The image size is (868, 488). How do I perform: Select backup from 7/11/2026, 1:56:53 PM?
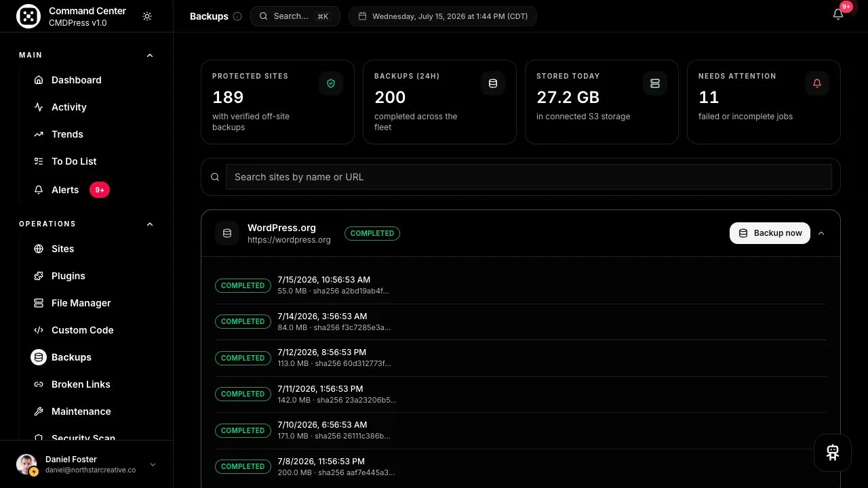(521, 394)
